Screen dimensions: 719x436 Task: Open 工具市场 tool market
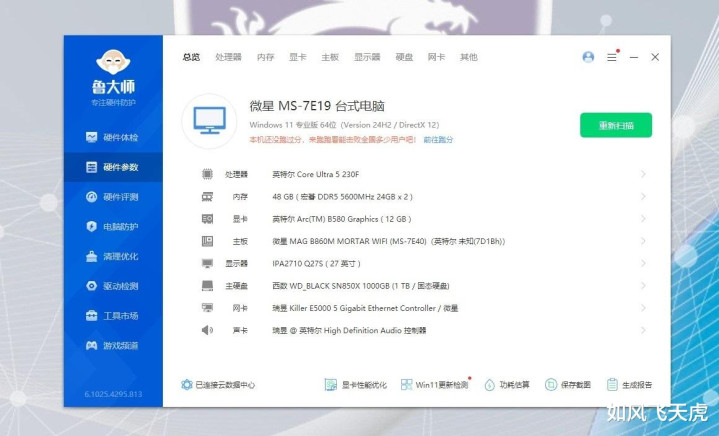pyautogui.click(x=112, y=315)
